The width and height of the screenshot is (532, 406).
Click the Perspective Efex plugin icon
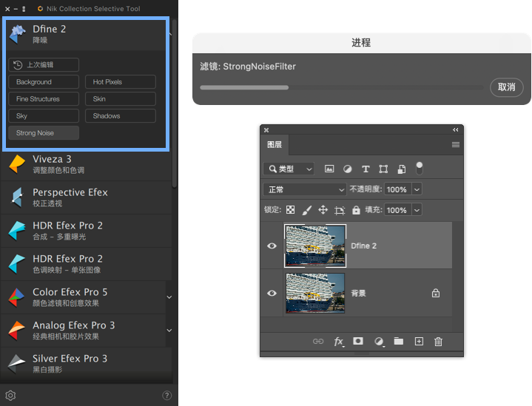click(17, 197)
